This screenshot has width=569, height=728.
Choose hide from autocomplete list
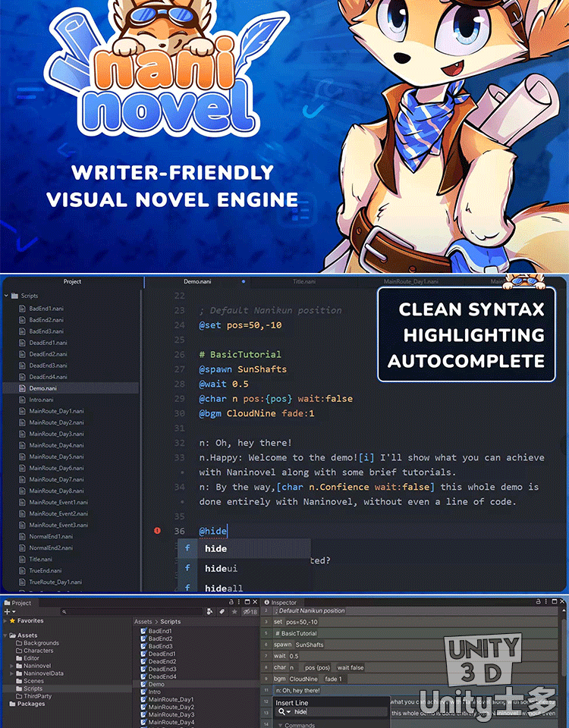(244, 548)
